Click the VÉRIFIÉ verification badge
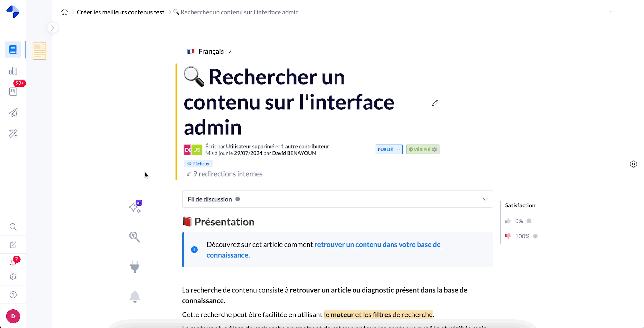Image resolution: width=644 pixels, height=328 pixels. [422, 150]
